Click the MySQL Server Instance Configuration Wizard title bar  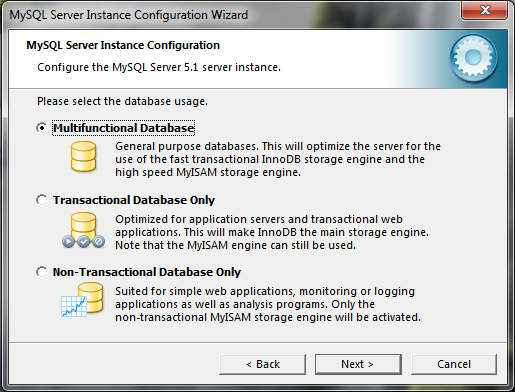click(129, 15)
